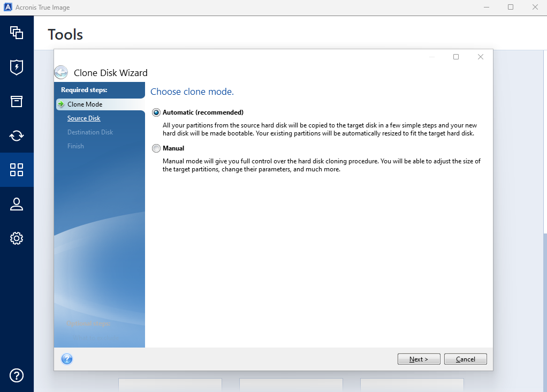Click the wizard back arrow button
This screenshot has height=392, width=547.
(62, 73)
